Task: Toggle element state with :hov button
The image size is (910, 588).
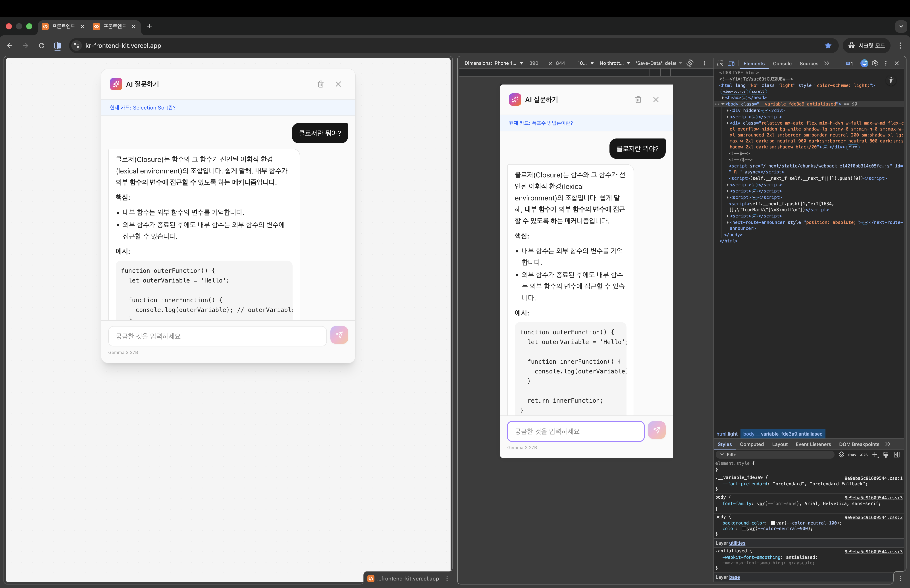Action: (x=852, y=454)
